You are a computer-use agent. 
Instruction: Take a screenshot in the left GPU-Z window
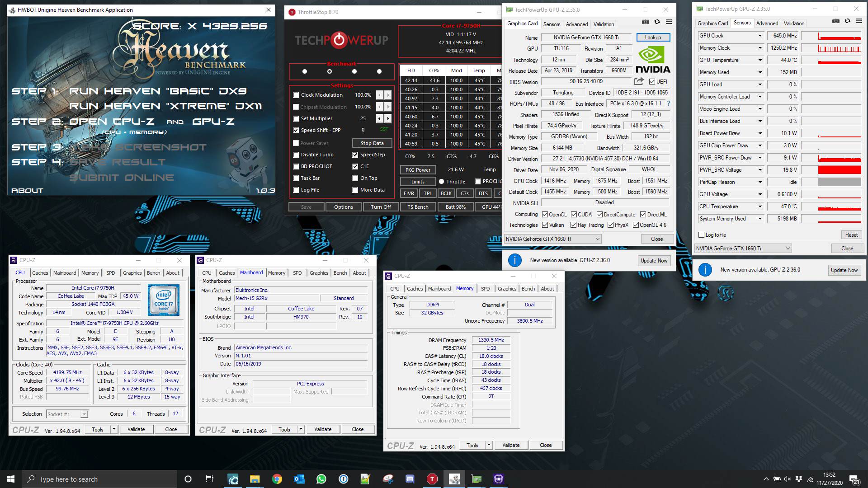(646, 22)
